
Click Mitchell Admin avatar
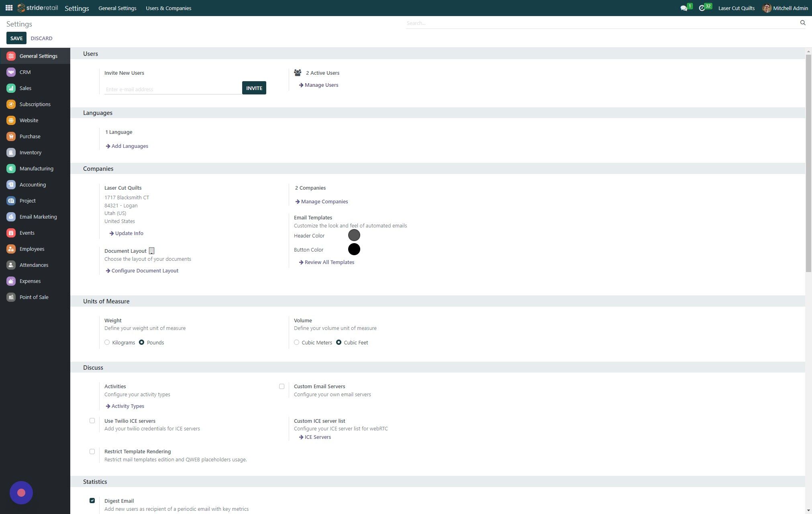[x=767, y=8]
